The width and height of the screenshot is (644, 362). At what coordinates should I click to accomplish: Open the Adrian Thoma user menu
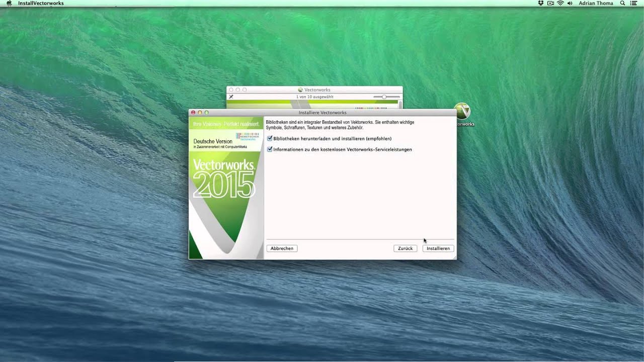click(596, 3)
